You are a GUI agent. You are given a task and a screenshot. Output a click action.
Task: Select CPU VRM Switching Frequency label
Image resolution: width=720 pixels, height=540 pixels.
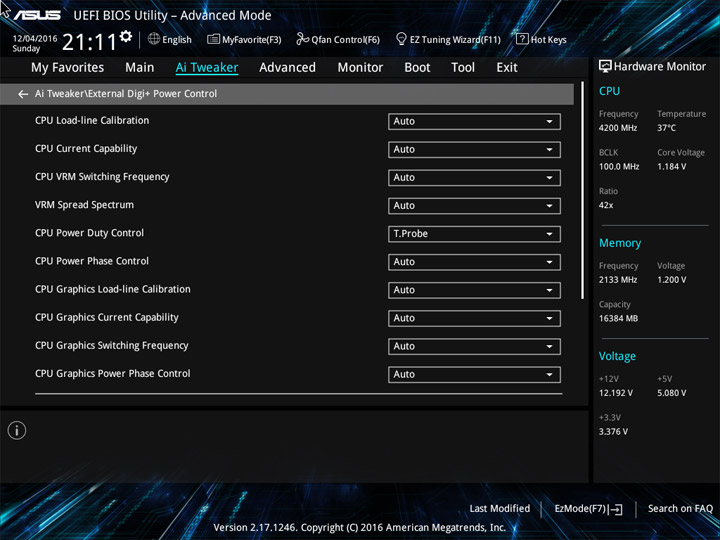point(102,177)
